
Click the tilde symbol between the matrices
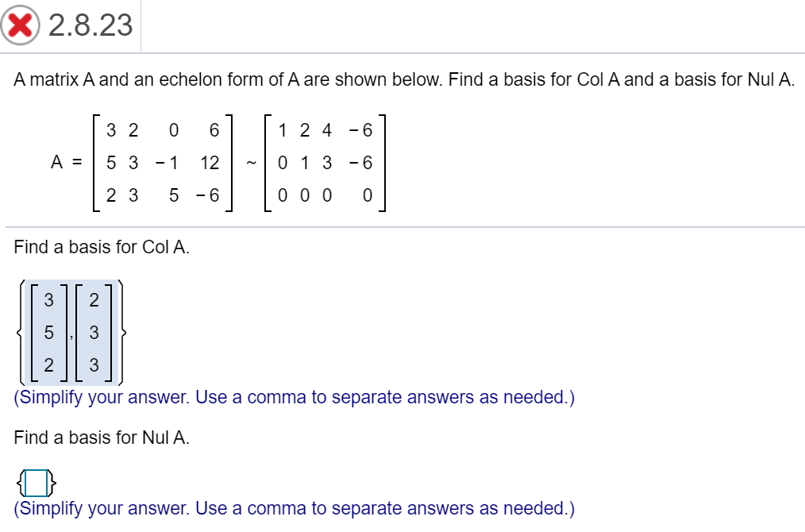[x=251, y=163]
